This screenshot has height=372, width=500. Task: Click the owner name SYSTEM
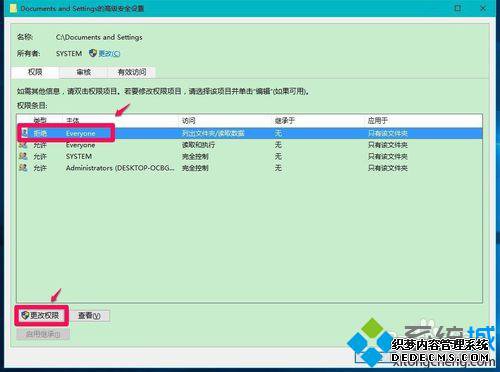[69, 53]
